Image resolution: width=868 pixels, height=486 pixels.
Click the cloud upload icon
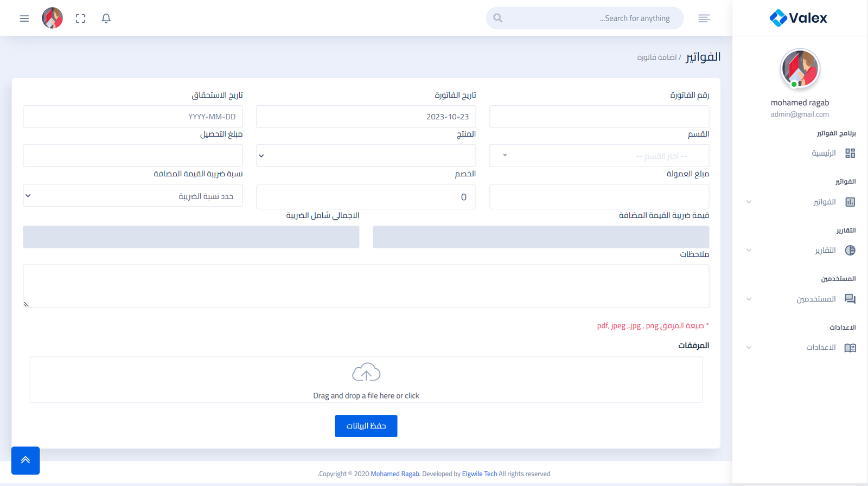pos(366,373)
